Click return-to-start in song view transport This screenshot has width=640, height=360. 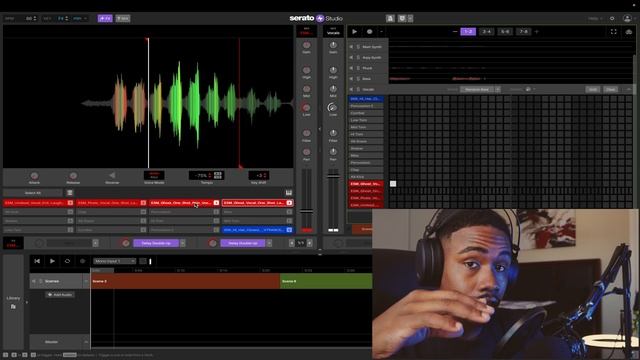click(37, 261)
